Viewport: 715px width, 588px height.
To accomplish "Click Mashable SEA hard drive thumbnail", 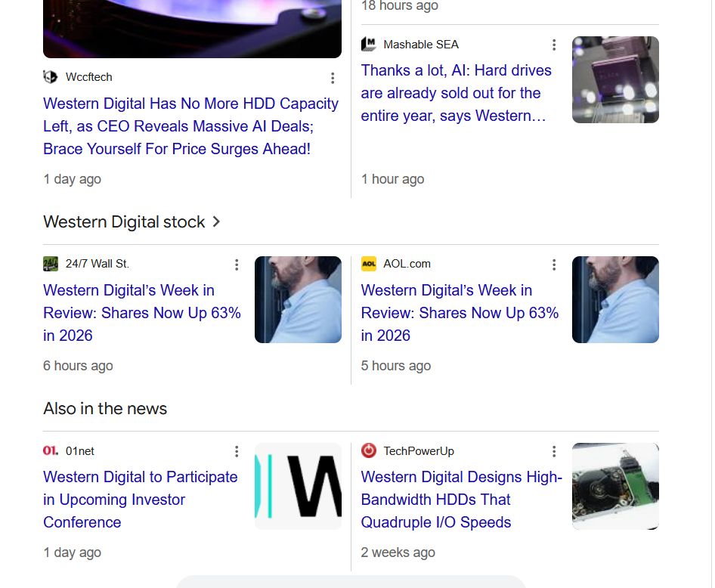I will (615, 80).
